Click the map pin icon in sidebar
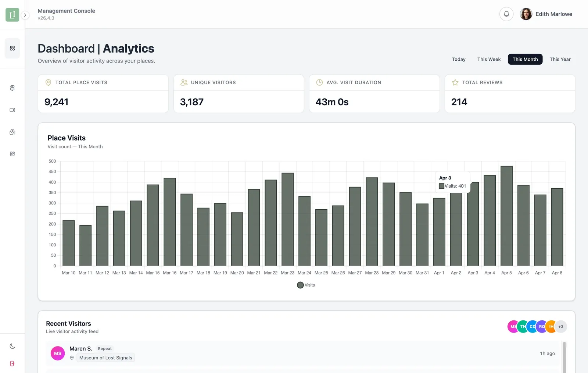The image size is (588, 373). tap(12, 132)
